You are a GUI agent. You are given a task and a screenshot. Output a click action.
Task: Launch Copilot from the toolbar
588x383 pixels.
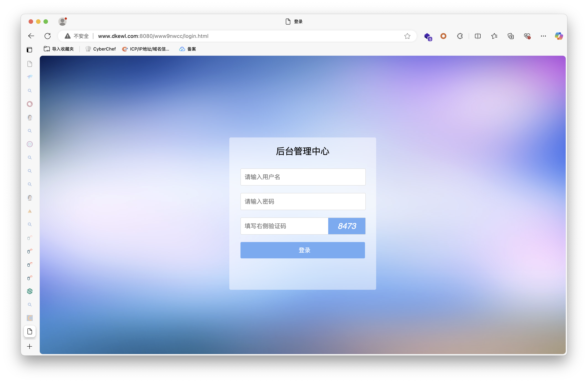click(x=559, y=36)
